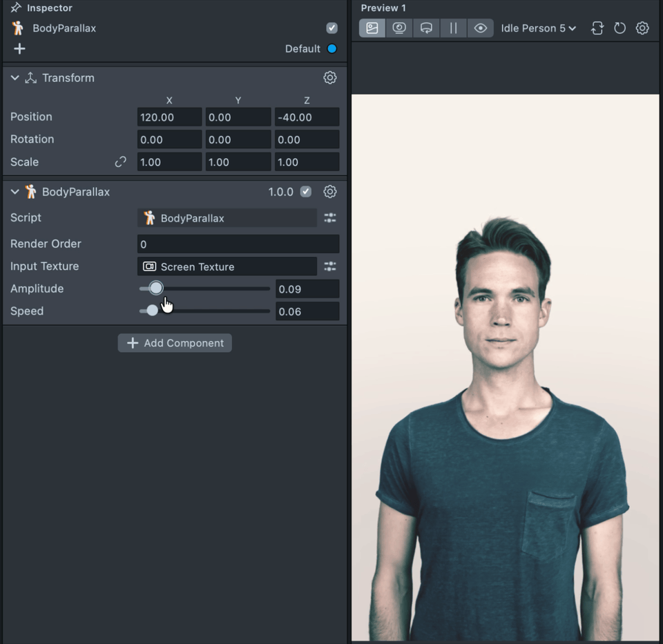Click the Position X input field
The height and width of the screenshot is (644, 663).
pos(169,117)
